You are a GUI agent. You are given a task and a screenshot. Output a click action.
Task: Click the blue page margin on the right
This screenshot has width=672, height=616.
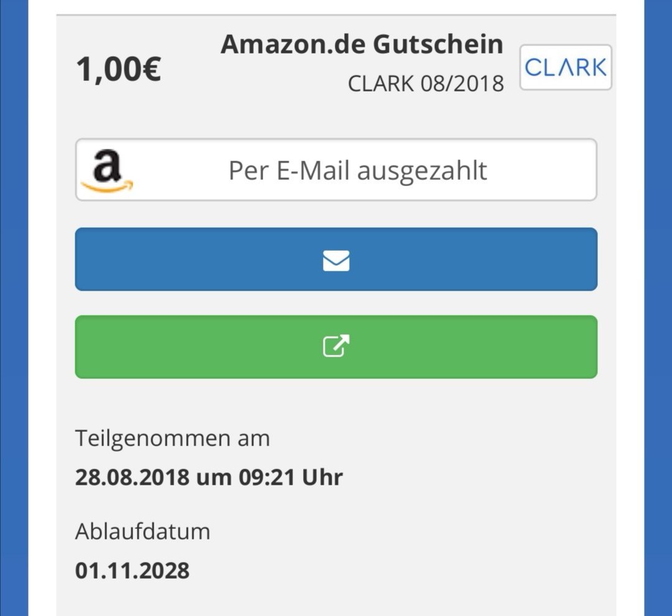(658, 308)
